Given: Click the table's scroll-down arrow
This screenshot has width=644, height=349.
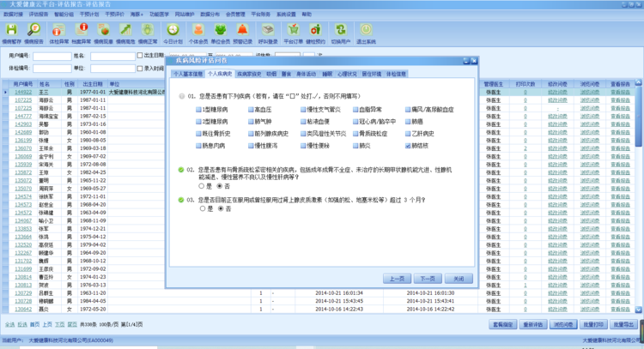Looking at the screenshot, I should pyautogui.click(x=638, y=310).
